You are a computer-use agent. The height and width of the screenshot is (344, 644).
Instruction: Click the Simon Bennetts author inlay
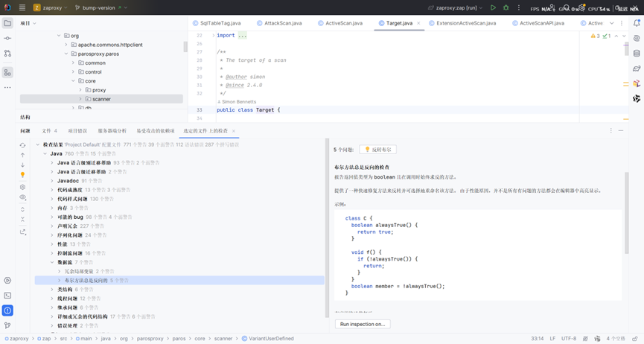tap(237, 102)
